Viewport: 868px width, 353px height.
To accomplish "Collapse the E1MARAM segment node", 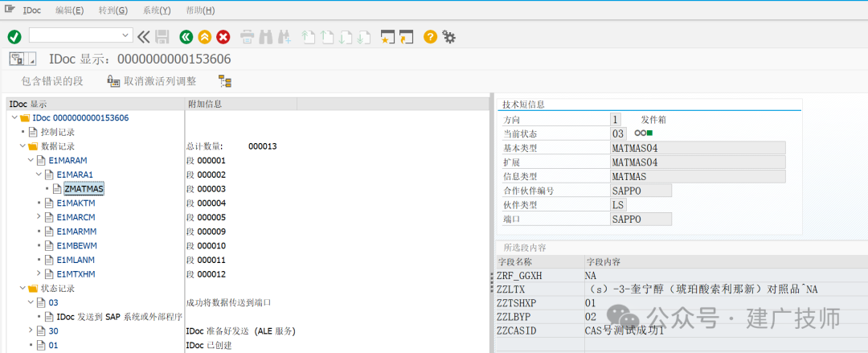I will [x=31, y=160].
